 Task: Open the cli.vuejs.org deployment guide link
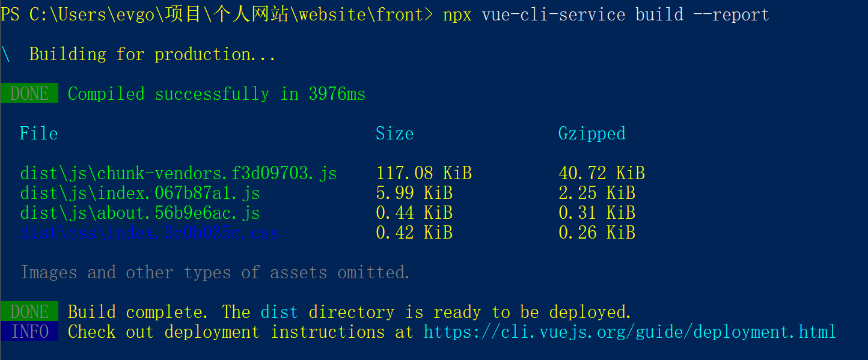(629, 332)
